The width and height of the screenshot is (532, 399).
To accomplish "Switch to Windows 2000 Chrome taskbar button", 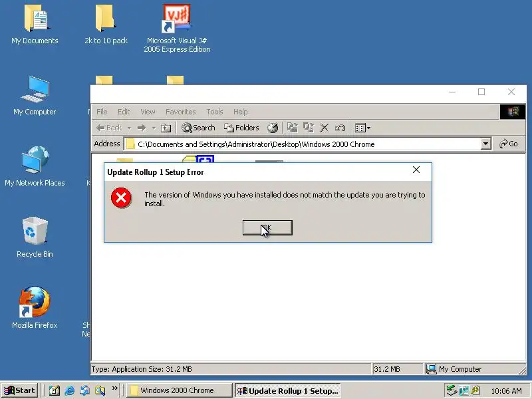I will [x=179, y=390].
